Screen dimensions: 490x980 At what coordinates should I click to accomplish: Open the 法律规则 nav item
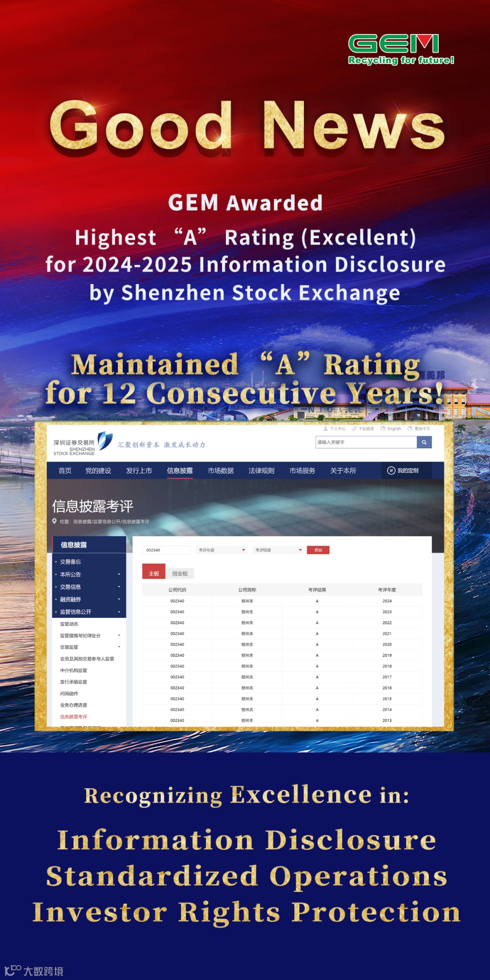(261, 470)
